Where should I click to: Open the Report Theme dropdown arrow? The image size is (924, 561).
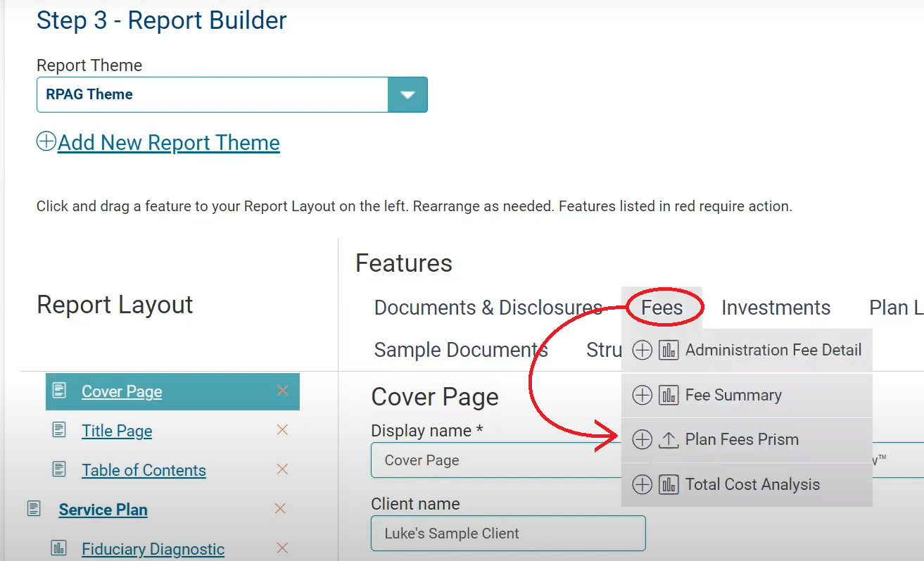[x=407, y=95]
